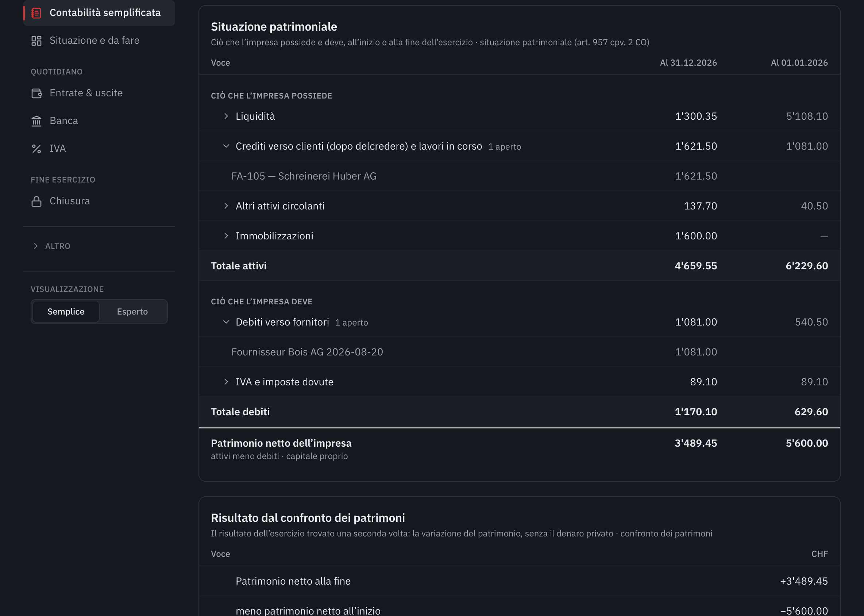864x616 pixels.
Task: Click the 1 aperto badge beside Debiti verso fornitori
Action: (352, 323)
